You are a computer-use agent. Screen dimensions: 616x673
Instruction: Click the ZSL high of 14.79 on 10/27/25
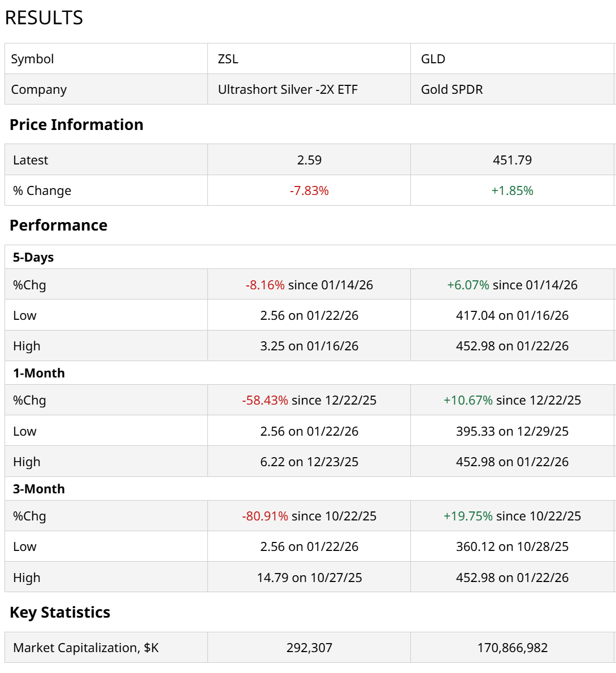point(309,578)
